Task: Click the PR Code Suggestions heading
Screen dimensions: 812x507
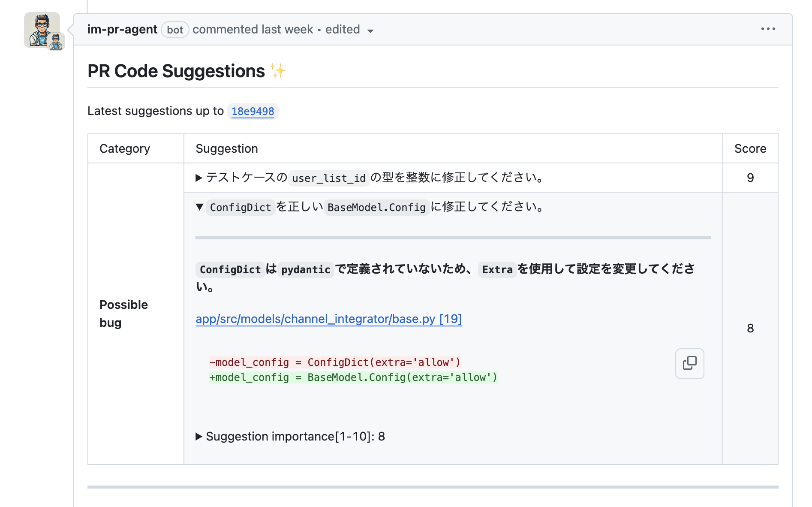Action: coord(176,71)
